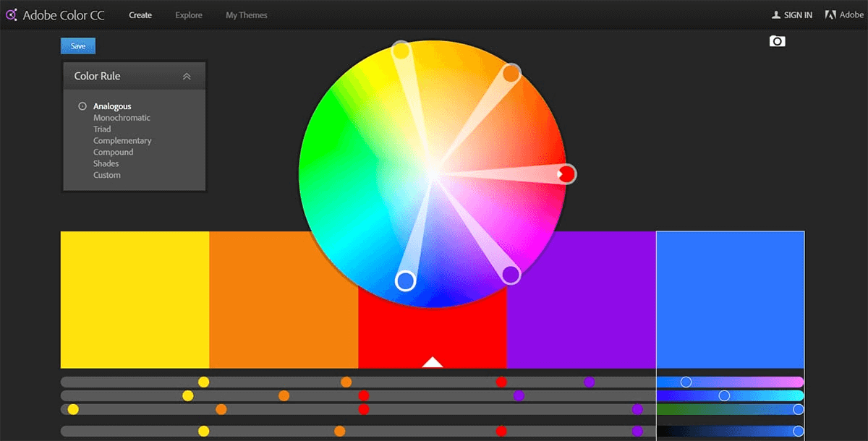The width and height of the screenshot is (868, 441).
Task: Select the Complementary color rule
Action: [x=122, y=140]
